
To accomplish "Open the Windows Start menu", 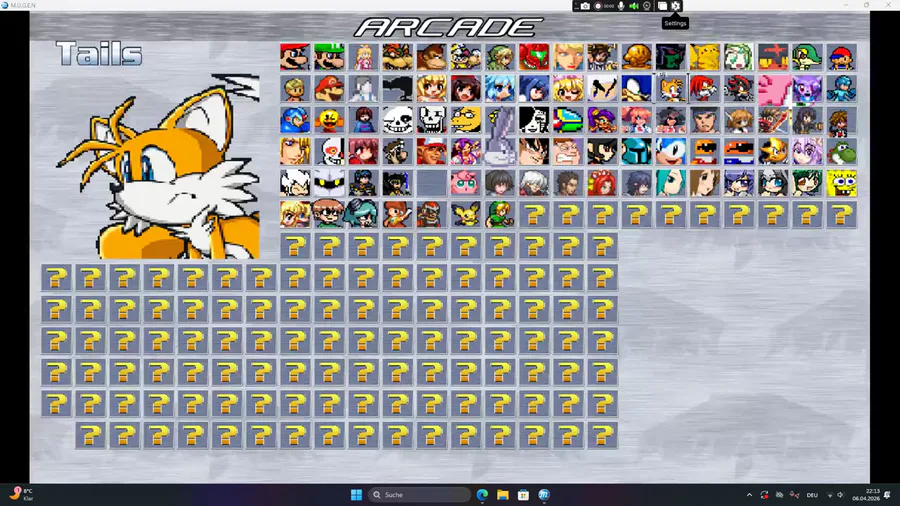I will coord(356,495).
